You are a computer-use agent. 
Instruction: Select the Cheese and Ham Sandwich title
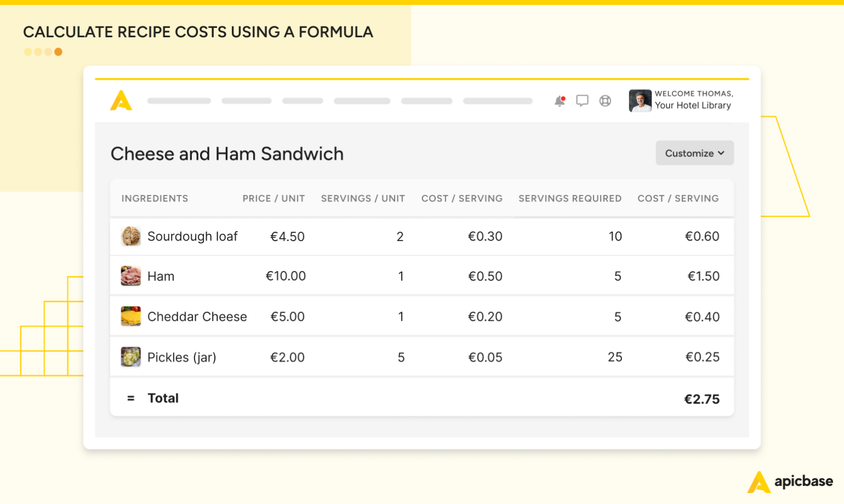point(227,154)
